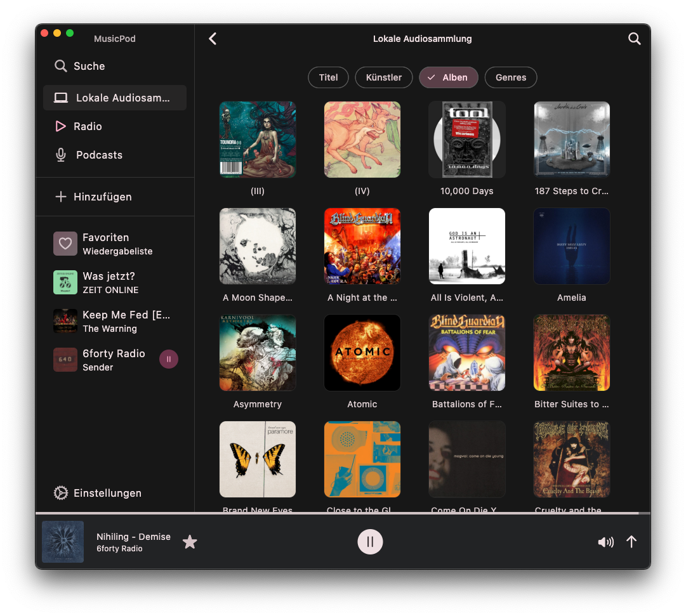Screen dimensions: 686x616
Task: Open Was jetzt? by ZEIT ONLINE
Action: click(115, 282)
